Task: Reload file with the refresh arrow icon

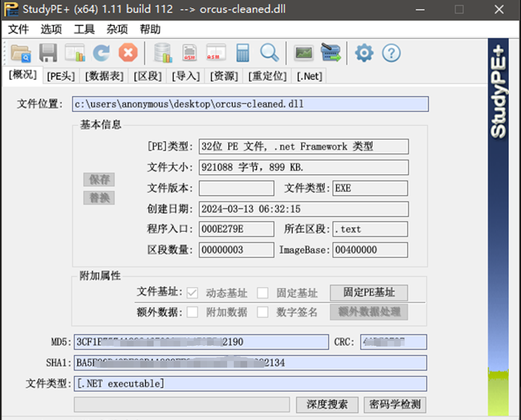Action: 101,53
